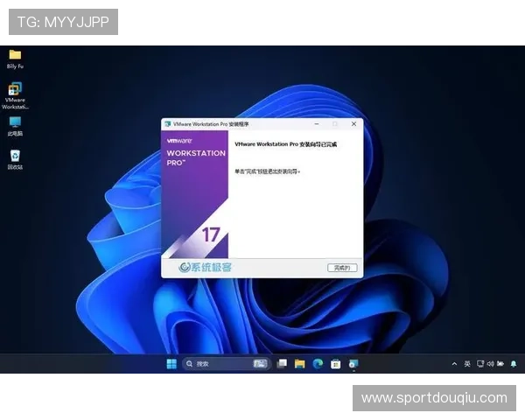525x420 pixels.
Task: Open the notification bell in the taskbar
Action: click(513, 363)
